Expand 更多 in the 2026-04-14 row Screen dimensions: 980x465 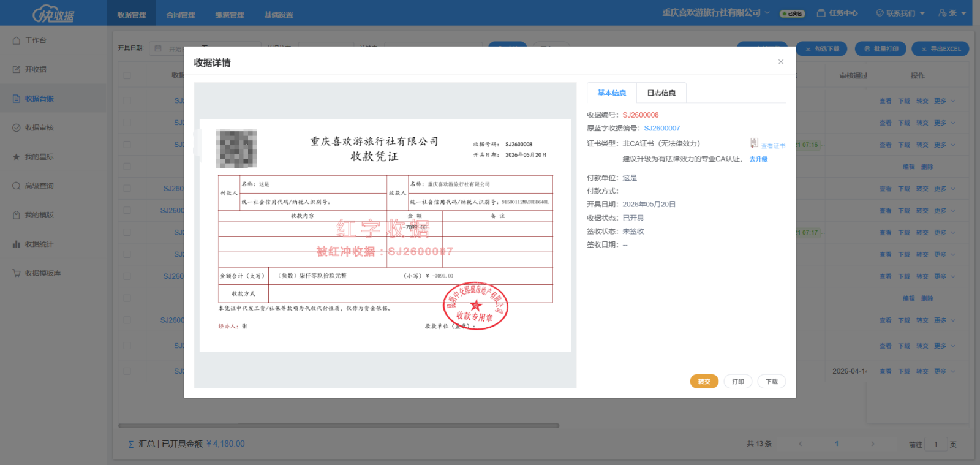[x=944, y=371]
